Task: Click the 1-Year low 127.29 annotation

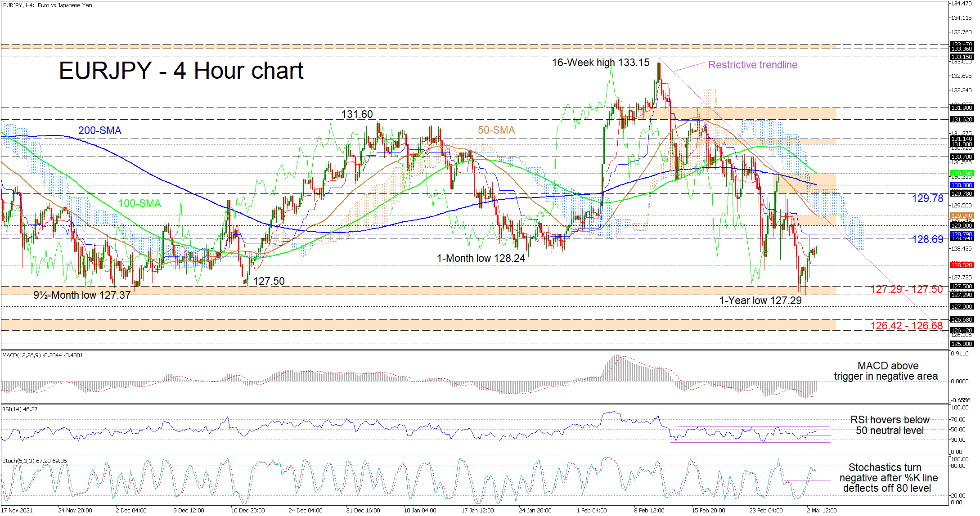Action: (x=760, y=301)
